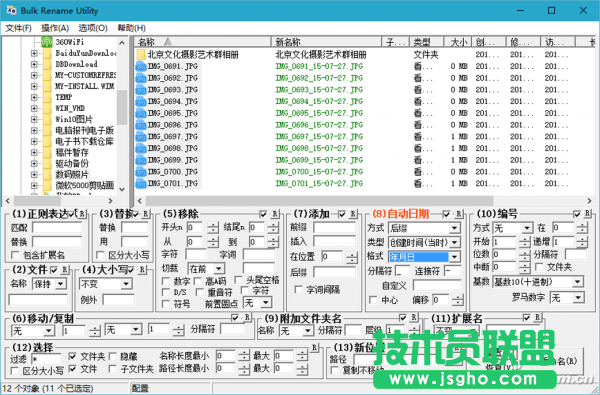Enable 区分大小写 in 替换 panel

point(101,255)
